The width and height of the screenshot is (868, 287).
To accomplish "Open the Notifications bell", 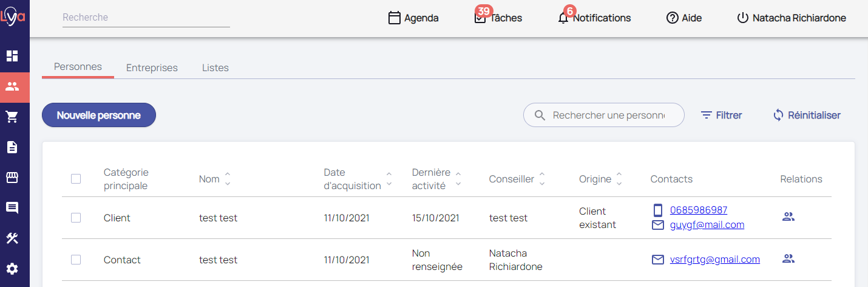I will tap(563, 18).
